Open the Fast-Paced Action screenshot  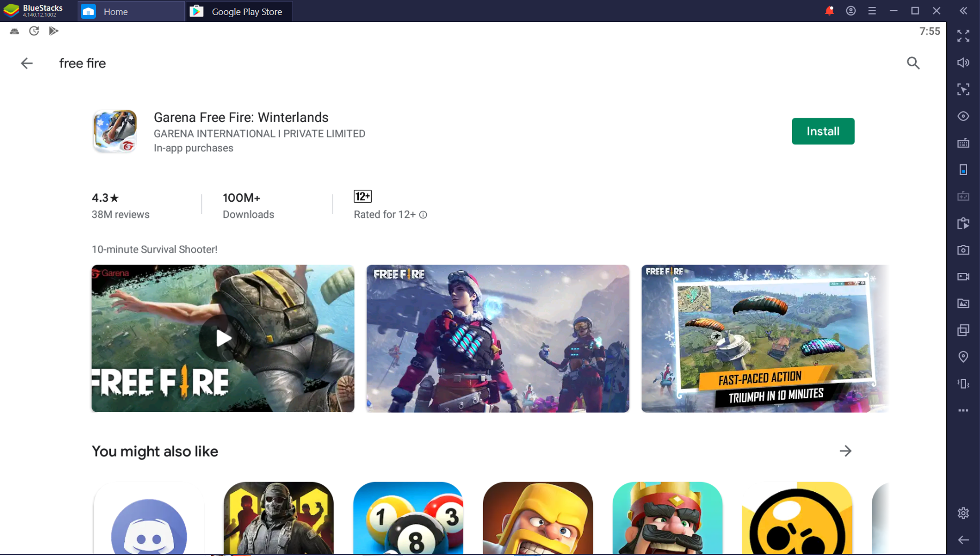click(765, 338)
